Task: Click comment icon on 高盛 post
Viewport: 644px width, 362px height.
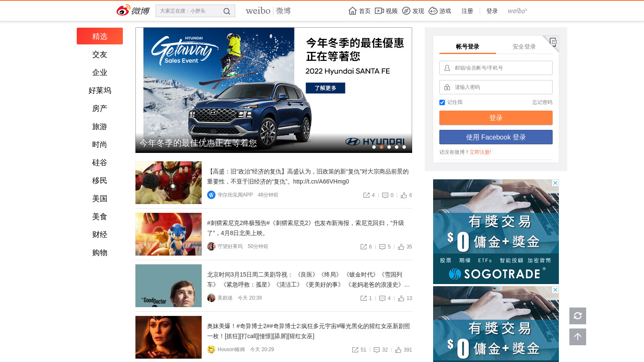Action: (x=385, y=195)
